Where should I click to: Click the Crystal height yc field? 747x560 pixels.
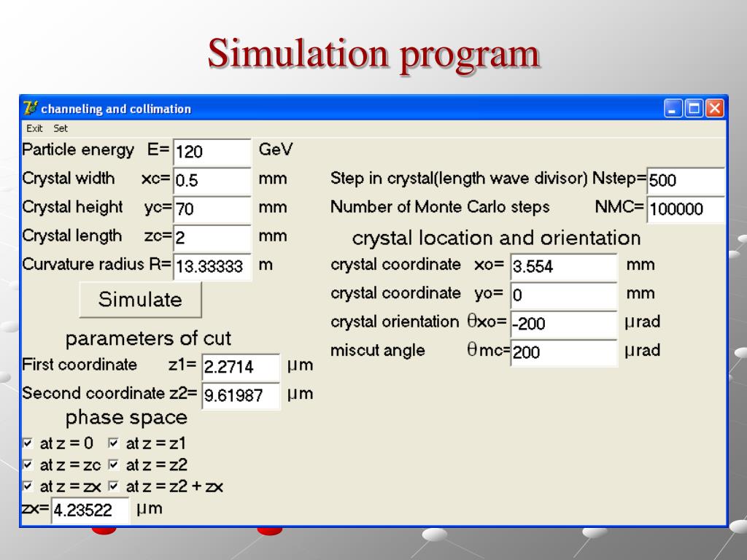click(212, 209)
